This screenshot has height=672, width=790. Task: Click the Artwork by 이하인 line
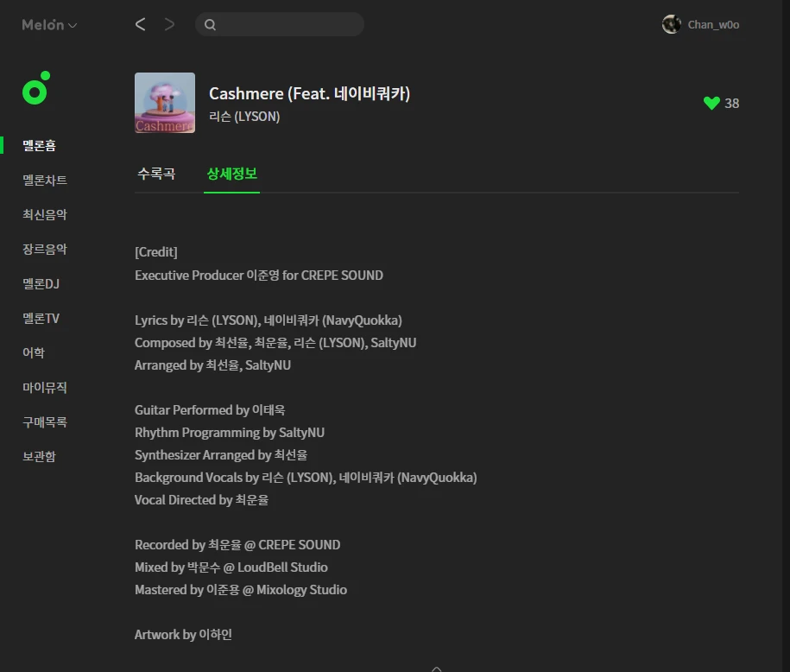183,635
